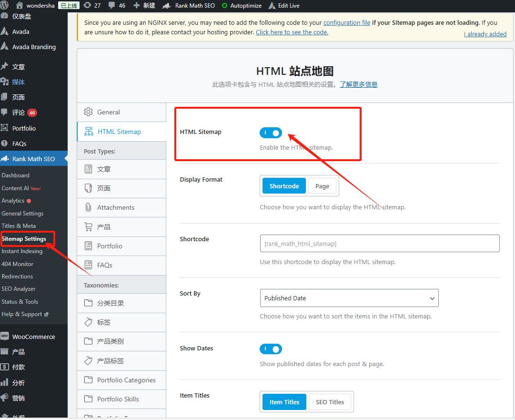The image size is (515, 420).
Task: Click the WooCommerce icon in sidebar
Action: tap(5, 337)
